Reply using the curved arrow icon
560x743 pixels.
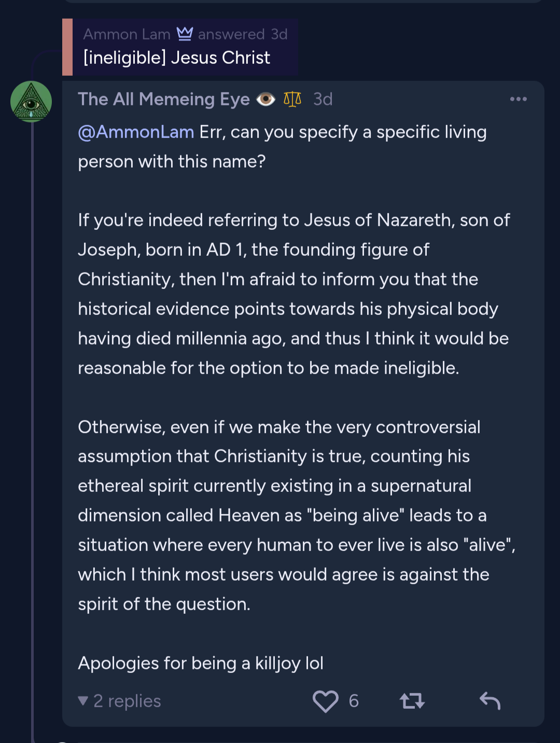(490, 701)
